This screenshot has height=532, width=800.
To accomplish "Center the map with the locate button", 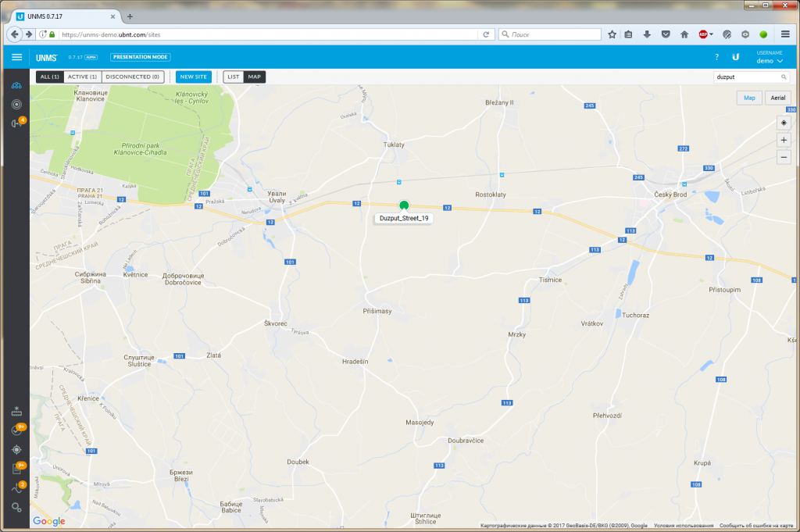I will pos(784,123).
